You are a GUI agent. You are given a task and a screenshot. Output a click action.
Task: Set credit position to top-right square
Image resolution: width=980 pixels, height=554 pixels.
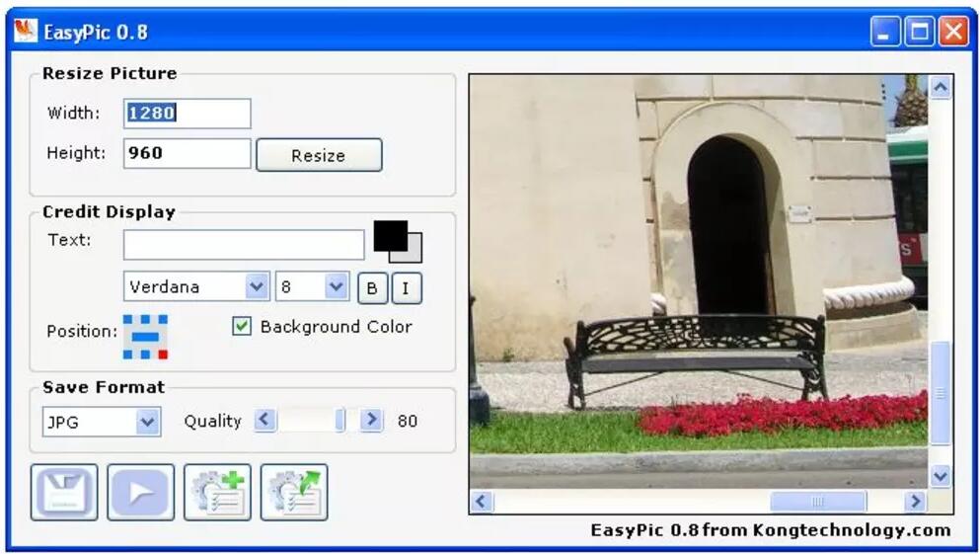click(163, 320)
